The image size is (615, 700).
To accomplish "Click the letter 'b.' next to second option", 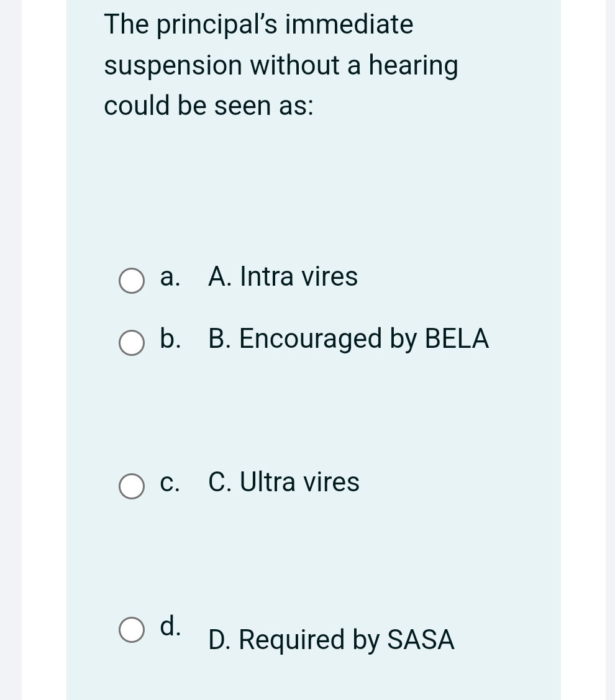I will pyautogui.click(x=169, y=339).
